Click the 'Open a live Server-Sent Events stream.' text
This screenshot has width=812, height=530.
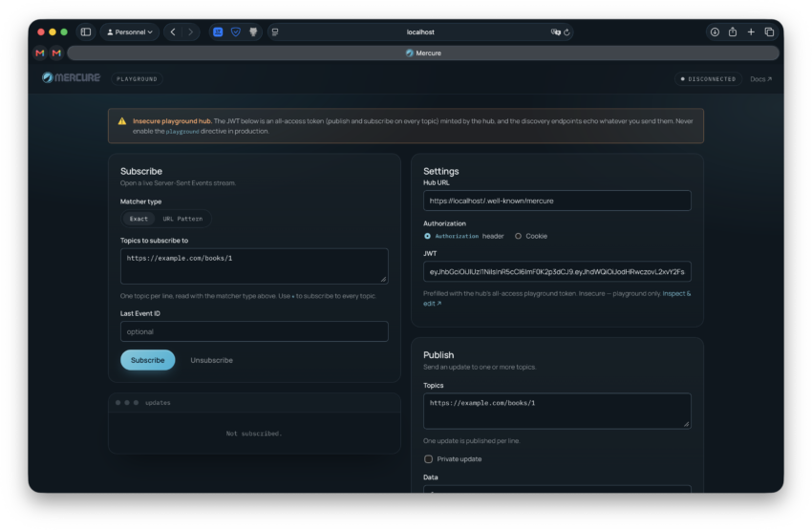pos(178,183)
